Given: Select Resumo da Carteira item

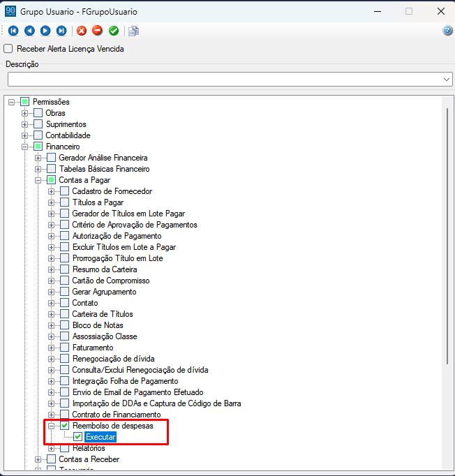Looking at the screenshot, I should 105,269.
